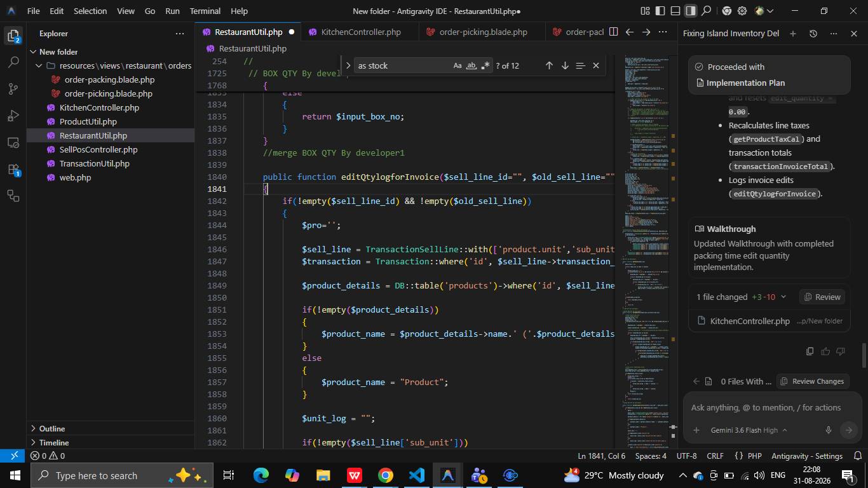Open chat history clock icon
The image size is (868, 488).
tap(813, 33)
